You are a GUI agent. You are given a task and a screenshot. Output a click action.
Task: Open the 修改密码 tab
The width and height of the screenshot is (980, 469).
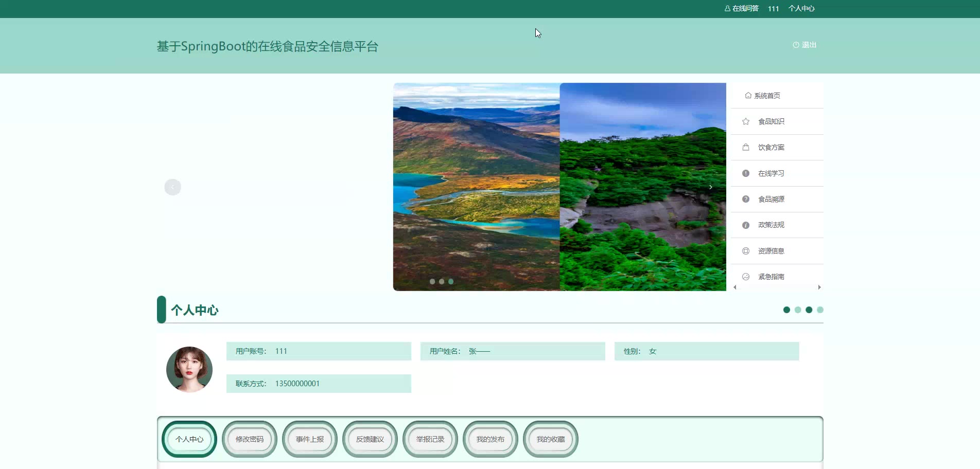click(x=250, y=439)
